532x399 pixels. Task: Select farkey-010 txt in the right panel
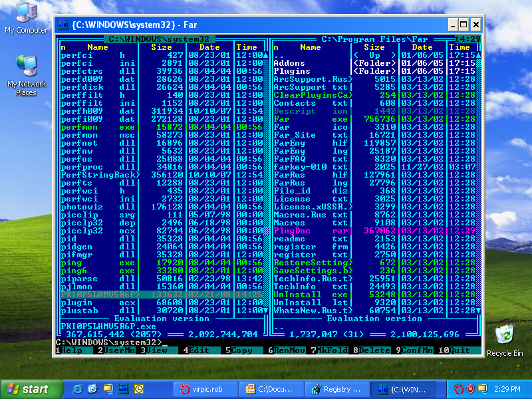[374, 167]
